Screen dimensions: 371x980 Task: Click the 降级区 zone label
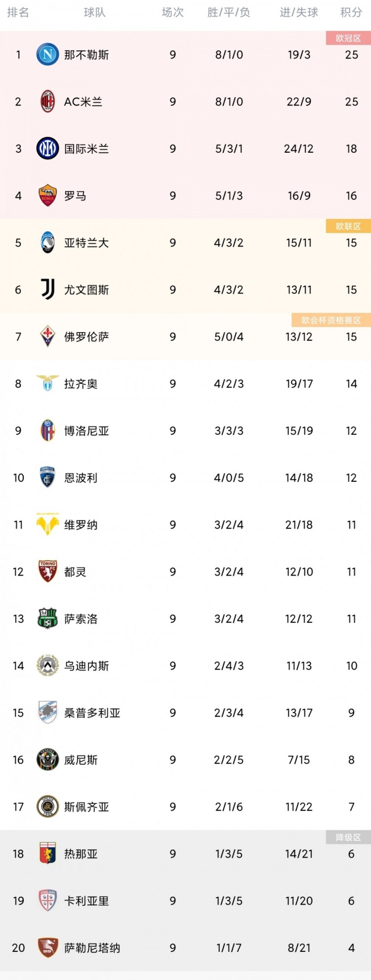[x=348, y=837]
